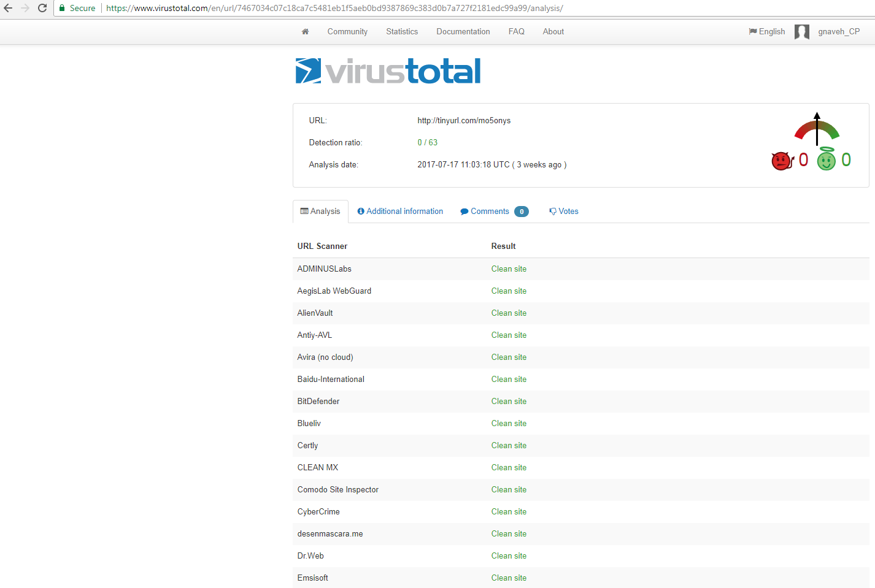Click Clean site result for CyberCrime
The height and width of the screenshot is (588, 875).
(x=509, y=511)
